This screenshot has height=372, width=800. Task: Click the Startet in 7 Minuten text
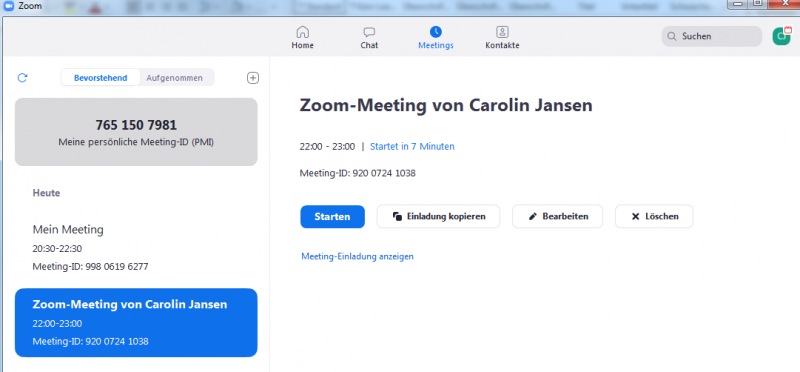[412, 146]
